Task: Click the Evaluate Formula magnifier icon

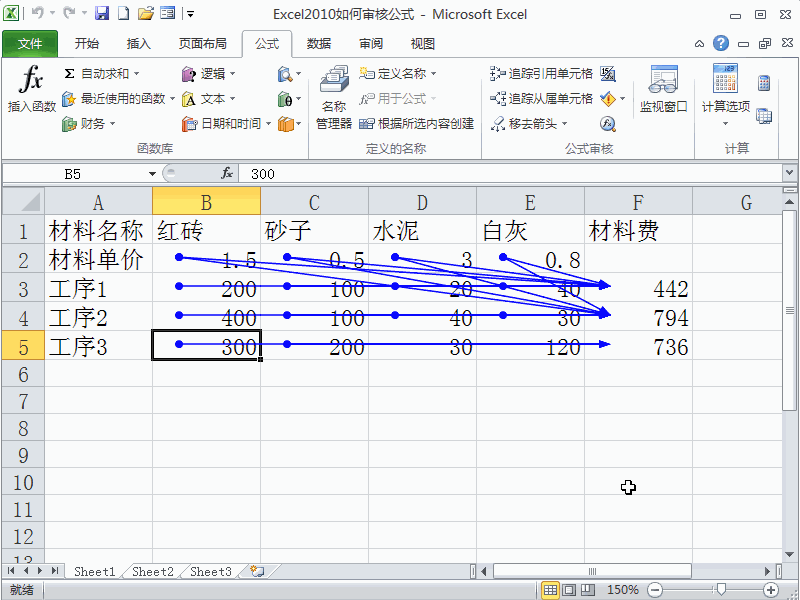Action: pyautogui.click(x=608, y=124)
